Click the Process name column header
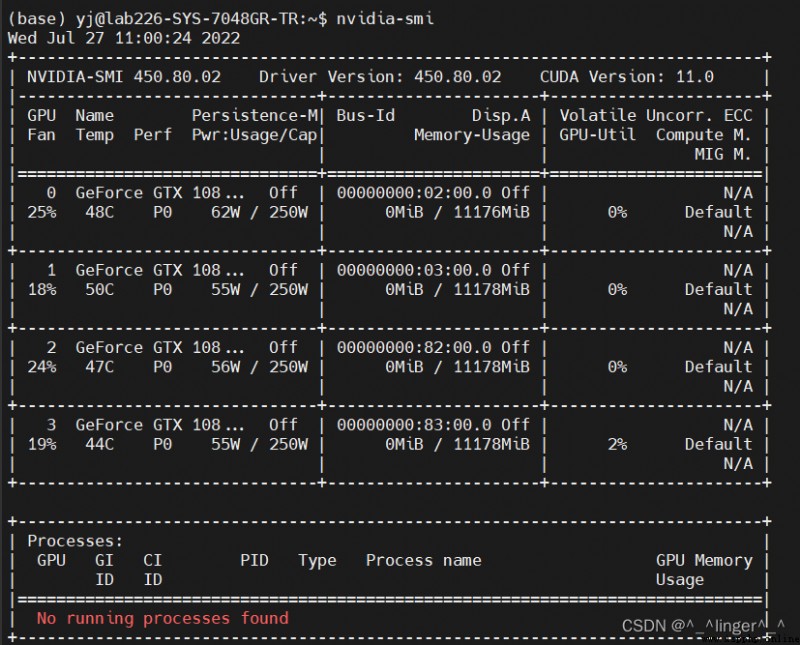Viewport: 800px width, 645px height. pos(423,560)
